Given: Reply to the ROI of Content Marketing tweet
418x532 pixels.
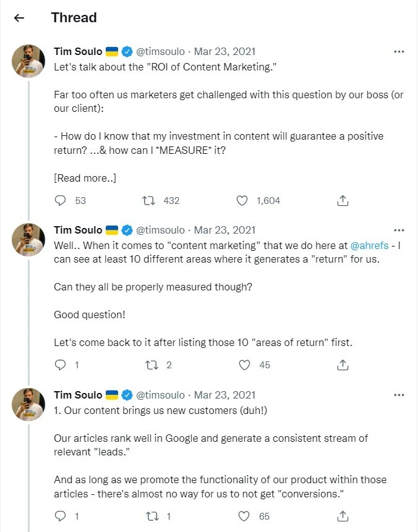Looking at the screenshot, I should pos(61,200).
